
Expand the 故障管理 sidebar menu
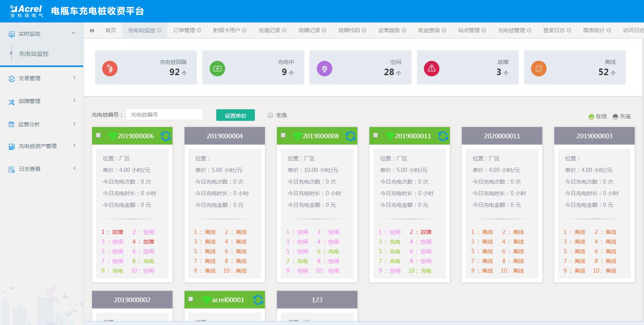point(41,101)
